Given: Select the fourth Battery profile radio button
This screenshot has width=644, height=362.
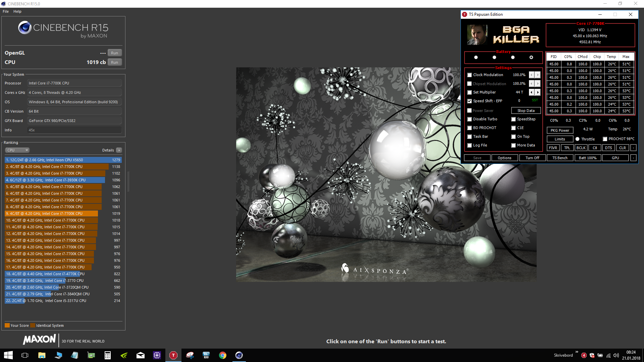Looking at the screenshot, I should 531,57.
